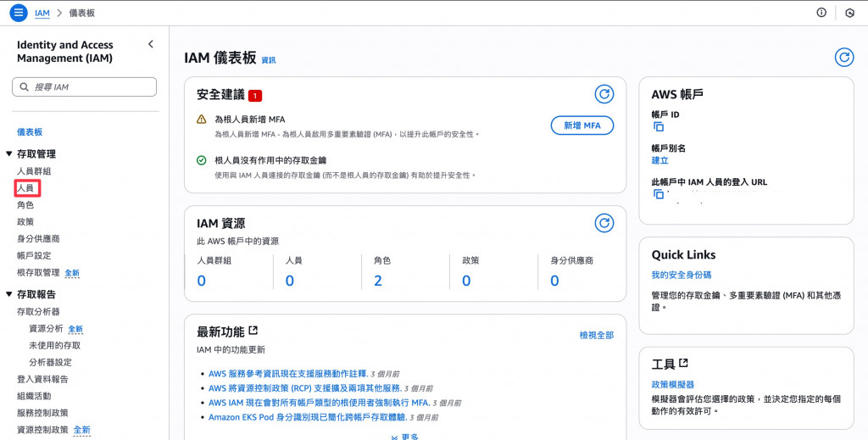Click 建立 under 帳戶別名
This screenshot has width=868, height=440.
pos(659,160)
